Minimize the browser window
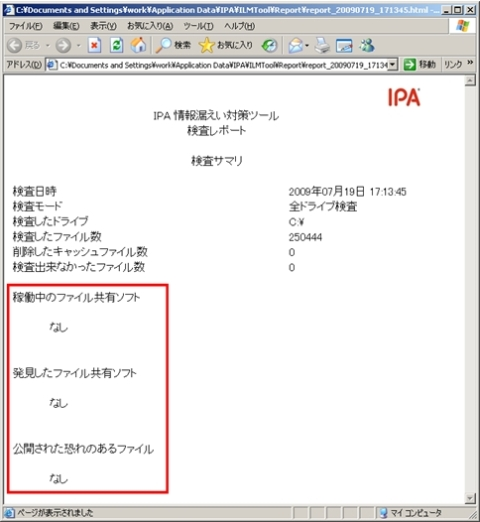The image size is (480, 522). click(446, 10)
